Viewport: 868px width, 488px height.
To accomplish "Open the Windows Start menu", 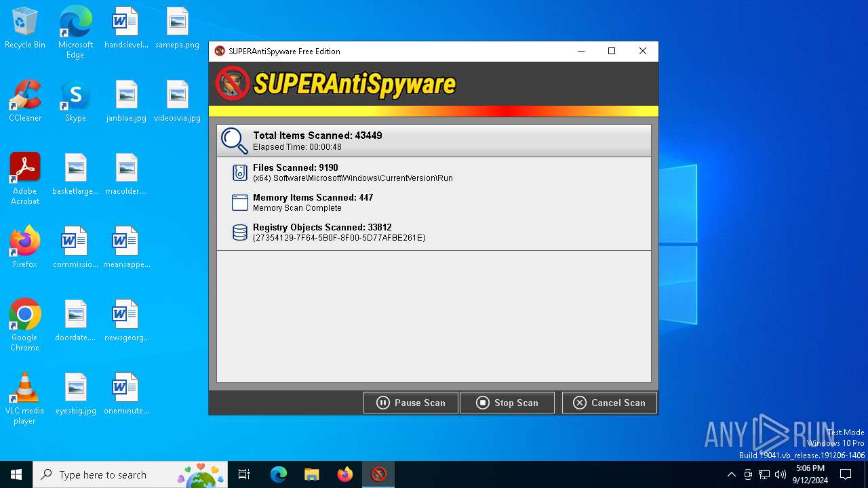I will [16, 474].
